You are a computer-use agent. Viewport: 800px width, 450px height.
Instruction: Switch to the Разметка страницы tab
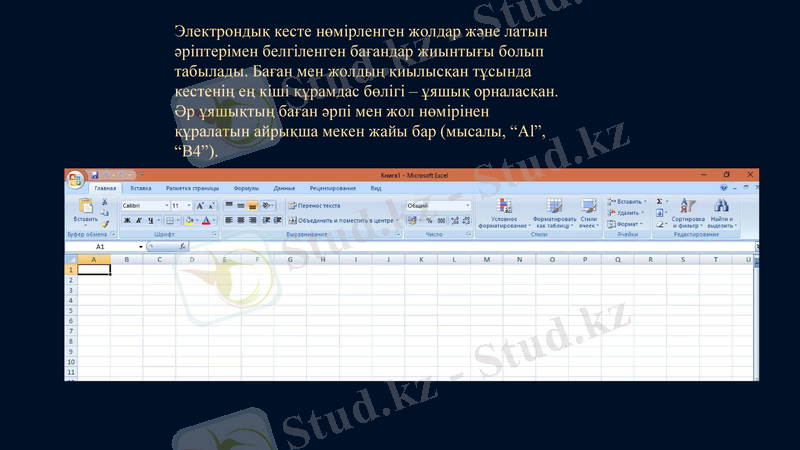(192, 188)
